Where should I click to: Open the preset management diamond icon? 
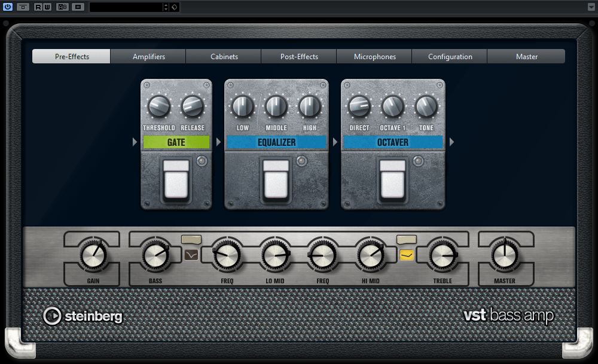tap(173, 7)
